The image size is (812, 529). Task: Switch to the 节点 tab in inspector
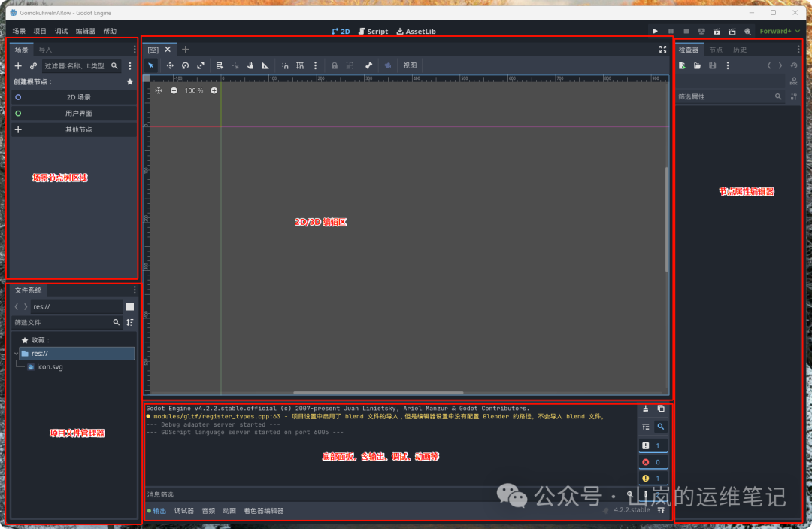coord(716,50)
